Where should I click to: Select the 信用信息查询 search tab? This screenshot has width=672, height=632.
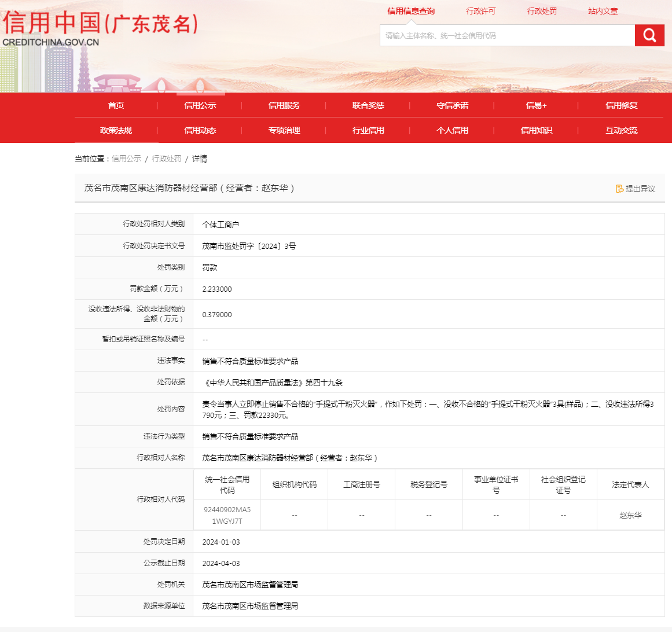pos(411,11)
